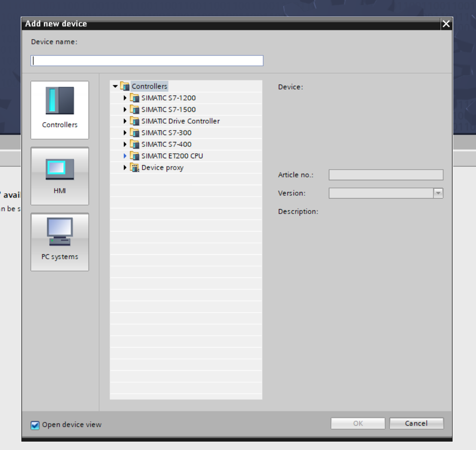The image size is (476, 450).
Task: Toggle the Open device view checkbox
Action: 35,425
